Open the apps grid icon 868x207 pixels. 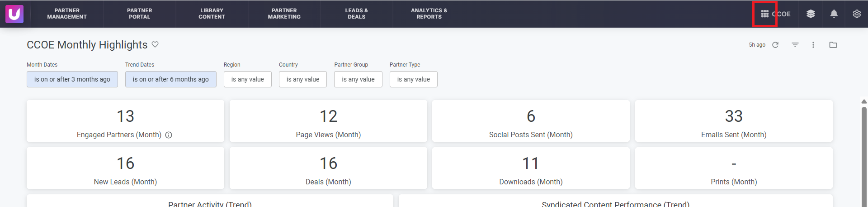point(765,14)
